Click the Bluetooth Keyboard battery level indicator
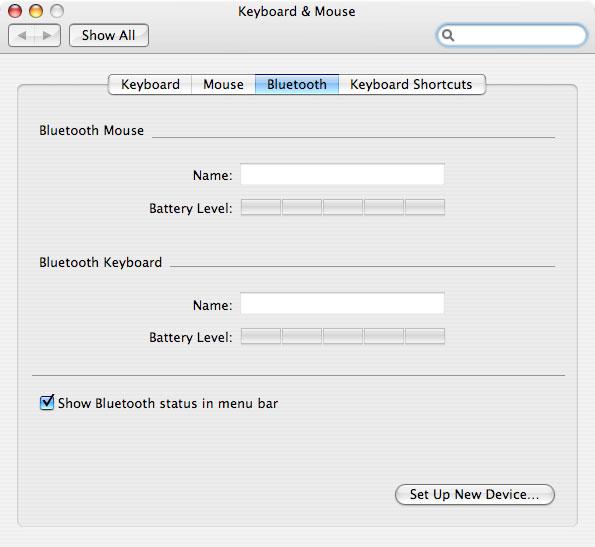 point(343,336)
